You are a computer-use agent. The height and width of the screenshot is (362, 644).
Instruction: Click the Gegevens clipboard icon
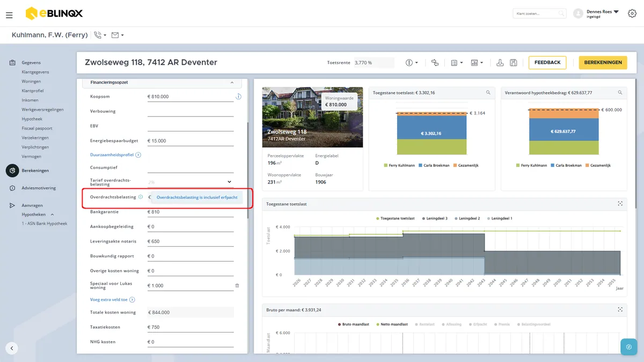coord(12,63)
